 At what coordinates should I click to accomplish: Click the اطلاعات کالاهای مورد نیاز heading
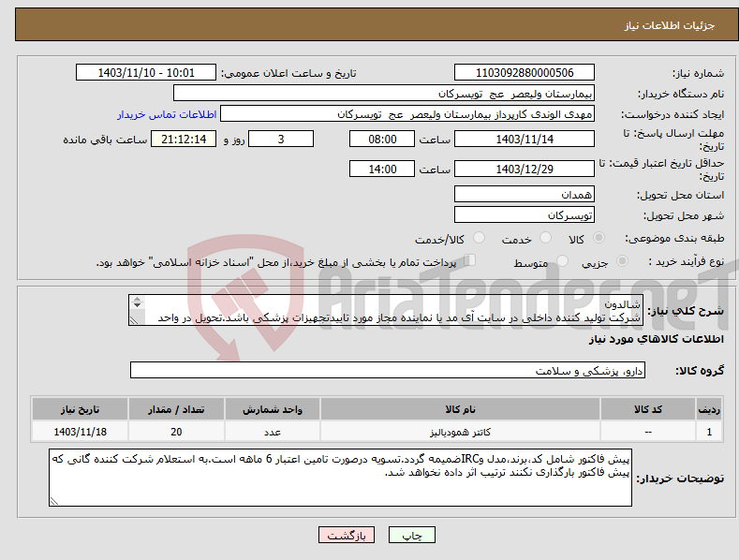pyautogui.click(x=656, y=339)
